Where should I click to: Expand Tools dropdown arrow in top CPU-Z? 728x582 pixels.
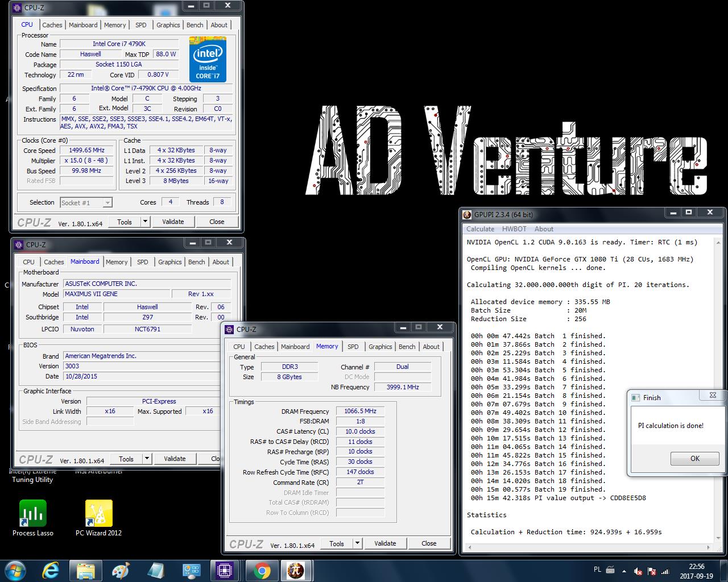pos(145,222)
